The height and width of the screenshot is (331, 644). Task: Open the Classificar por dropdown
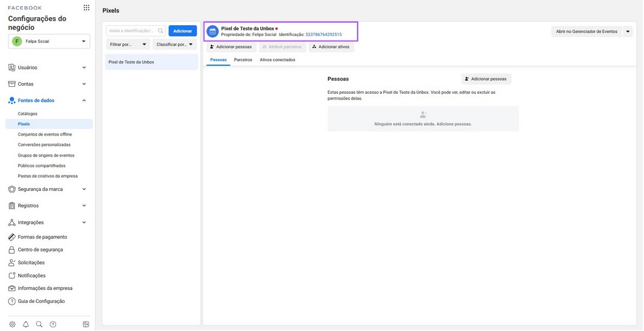tap(174, 45)
